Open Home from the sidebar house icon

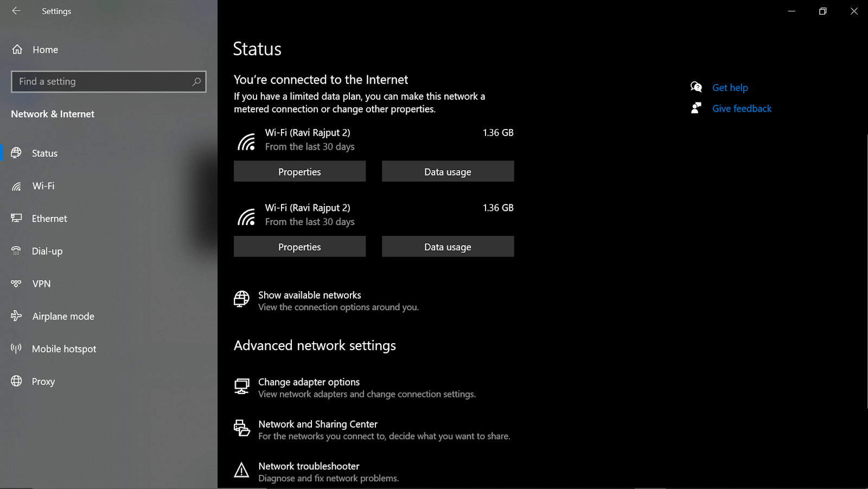(x=17, y=49)
